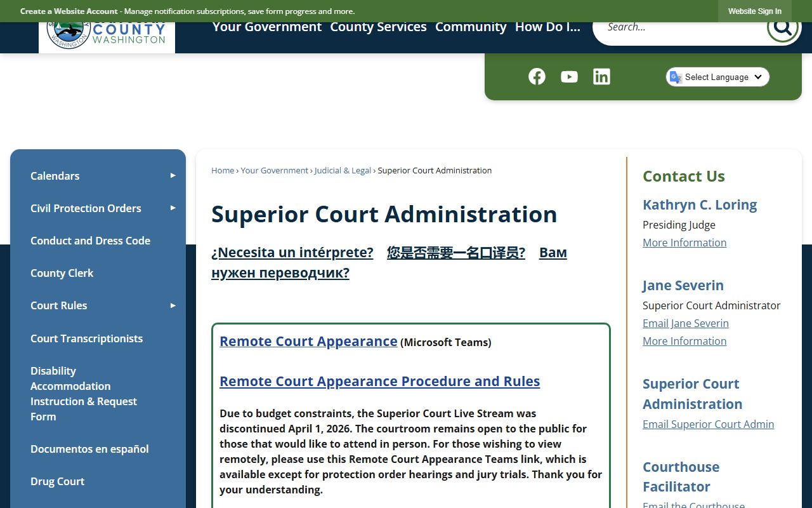Click the Email Jane Severin link

[686, 323]
